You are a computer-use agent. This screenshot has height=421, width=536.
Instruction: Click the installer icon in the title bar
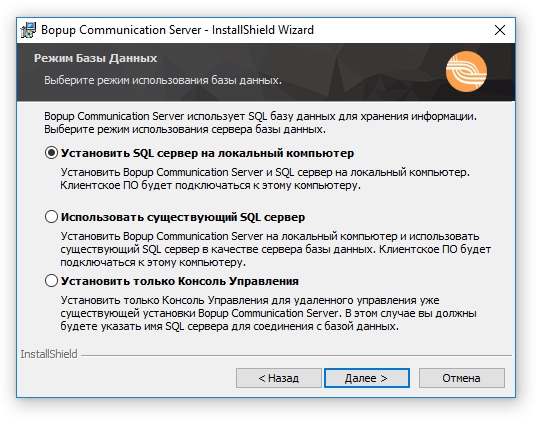pyautogui.click(x=28, y=30)
